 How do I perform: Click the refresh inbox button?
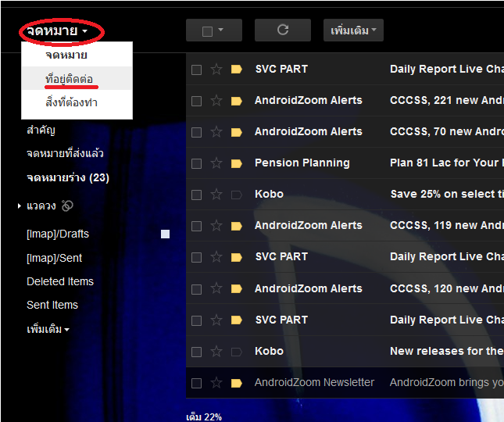click(283, 30)
